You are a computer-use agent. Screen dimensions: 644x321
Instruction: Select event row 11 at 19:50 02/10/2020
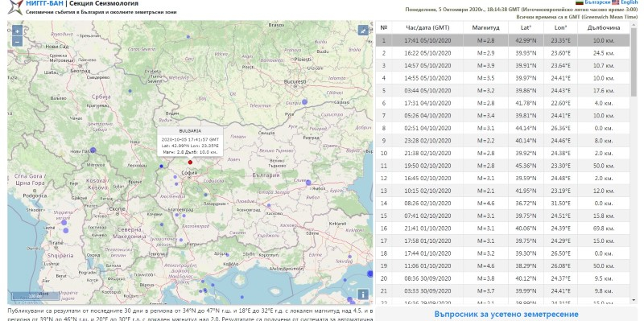point(502,166)
